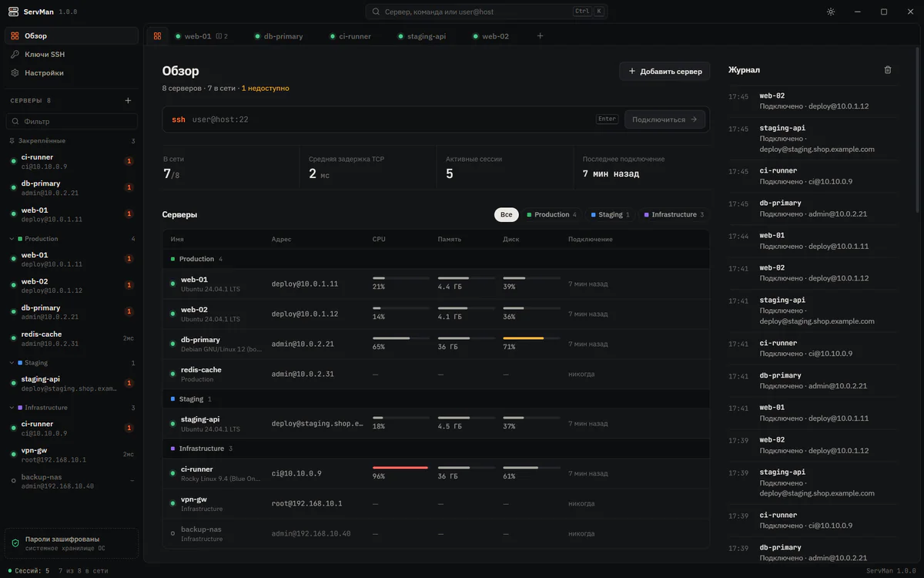Toggle light theme sun icon
The width and height of the screenshot is (924, 578).
click(x=831, y=12)
